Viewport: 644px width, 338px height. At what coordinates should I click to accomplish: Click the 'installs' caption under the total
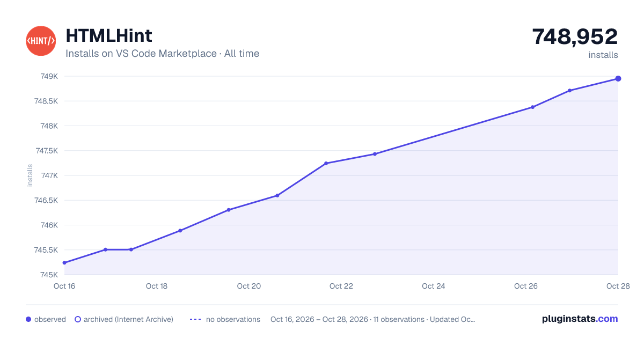point(603,55)
